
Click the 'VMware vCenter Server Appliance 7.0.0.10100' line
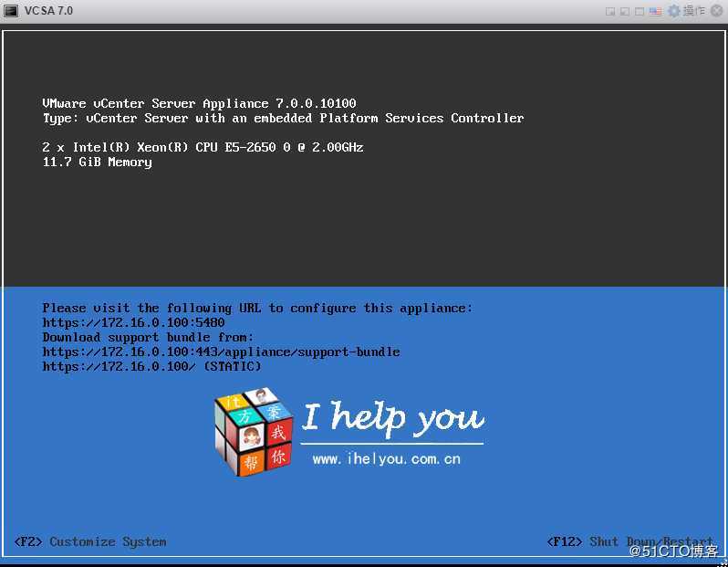point(199,103)
